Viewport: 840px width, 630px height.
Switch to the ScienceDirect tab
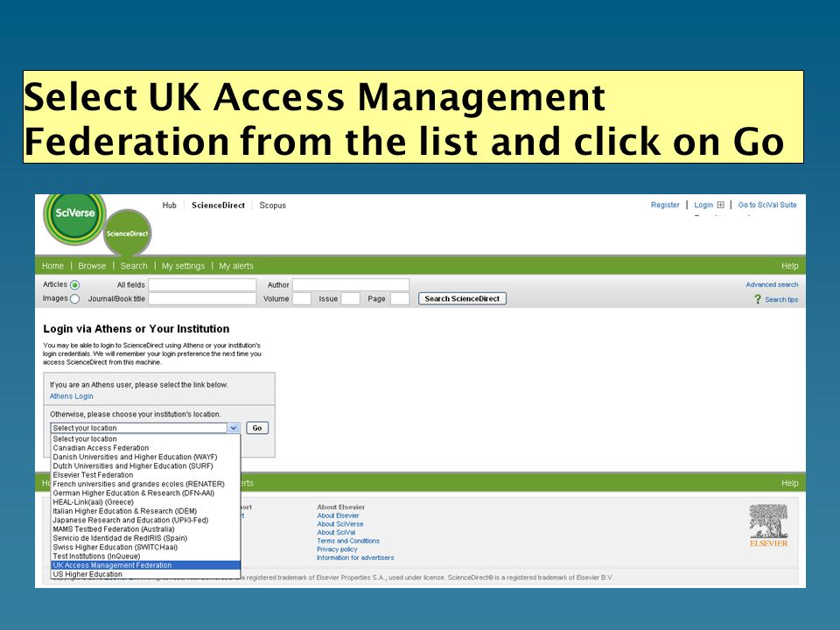pos(218,205)
